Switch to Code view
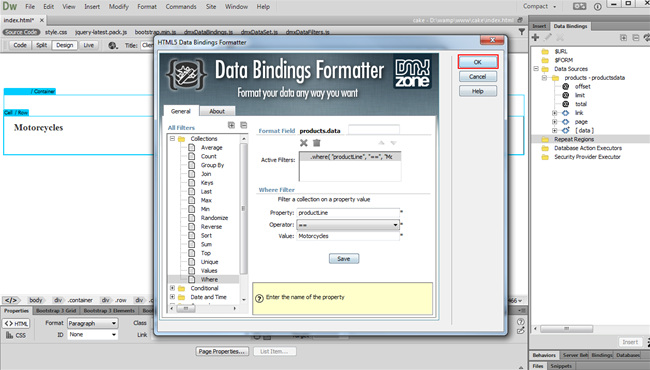Screen dimensions: 650x370 pyautogui.click(x=19, y=45)
